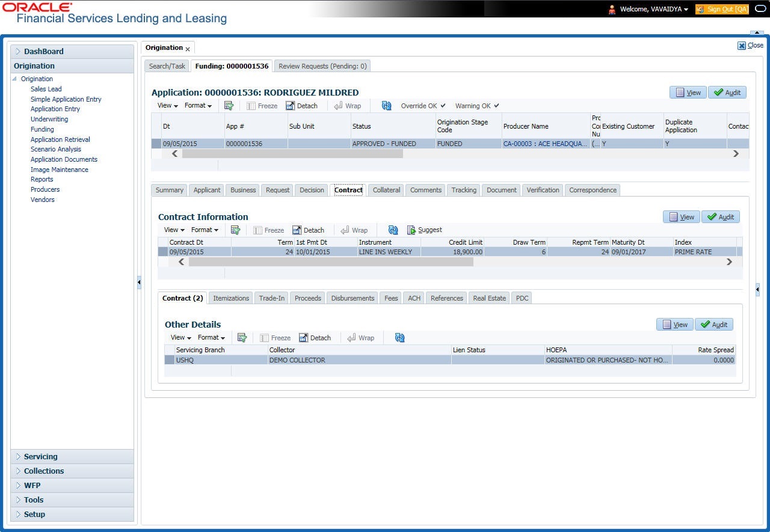This screenshot has width=770, height=532.
Task: Open Format menu in Other Details toolbar
Action: (211, 338)
